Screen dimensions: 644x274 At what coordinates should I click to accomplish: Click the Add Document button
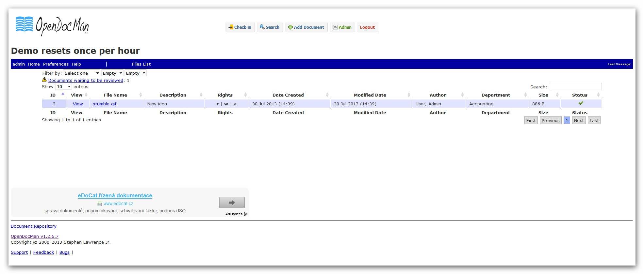coord(306,27)
